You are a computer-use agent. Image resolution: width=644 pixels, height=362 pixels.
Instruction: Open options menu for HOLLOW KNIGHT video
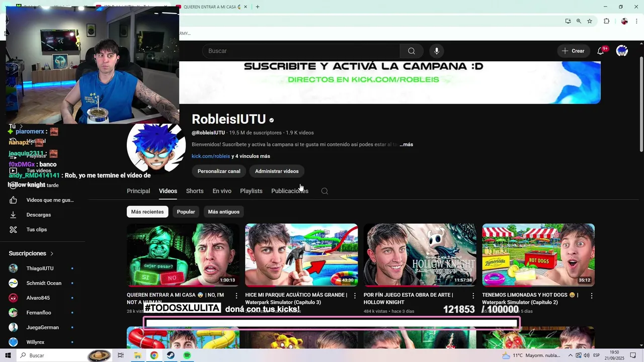473,296
